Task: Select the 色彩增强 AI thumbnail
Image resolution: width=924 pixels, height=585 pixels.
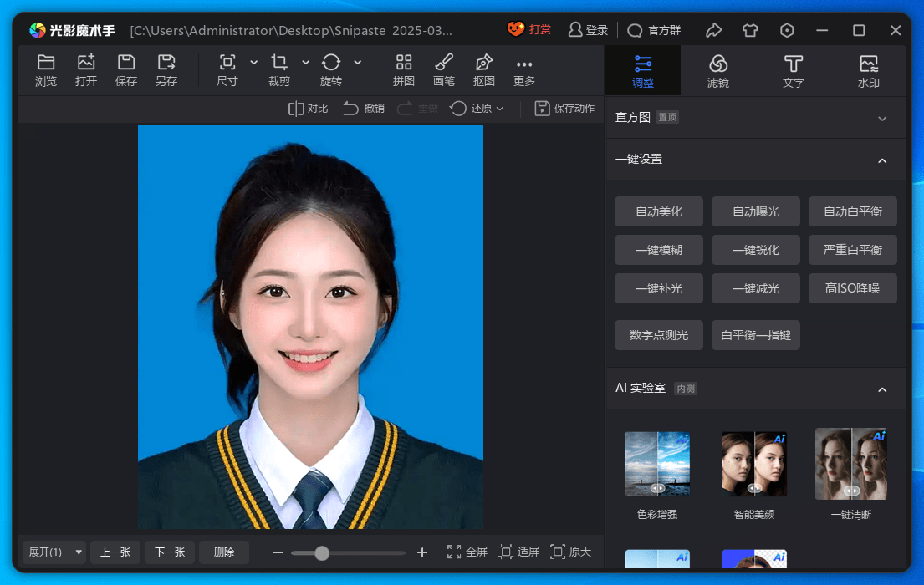Action: pyautogui.click(x=657, y=464)
